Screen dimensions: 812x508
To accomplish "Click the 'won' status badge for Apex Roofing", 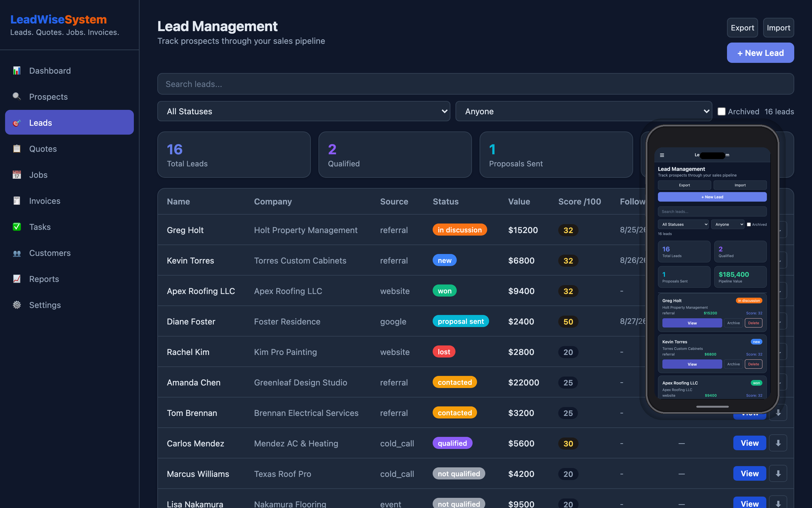I will [444, 291].
